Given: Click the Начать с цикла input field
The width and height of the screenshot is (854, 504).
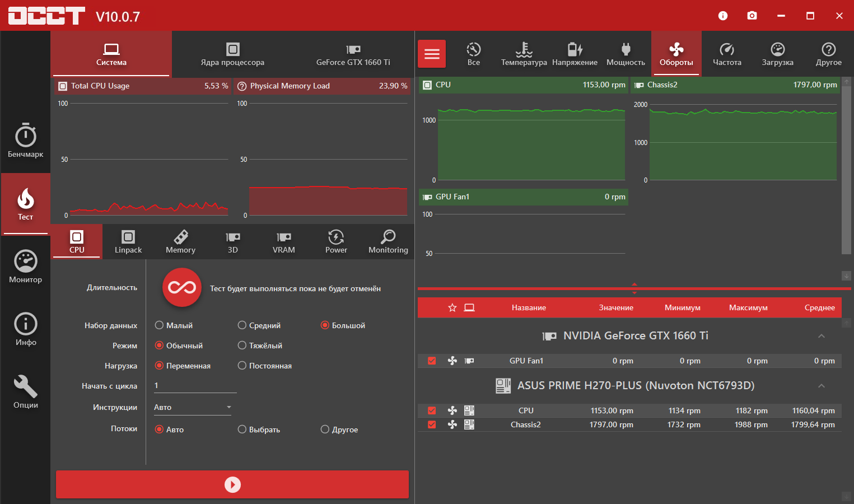Looking at the screenshot, I should tap(195, 386).
